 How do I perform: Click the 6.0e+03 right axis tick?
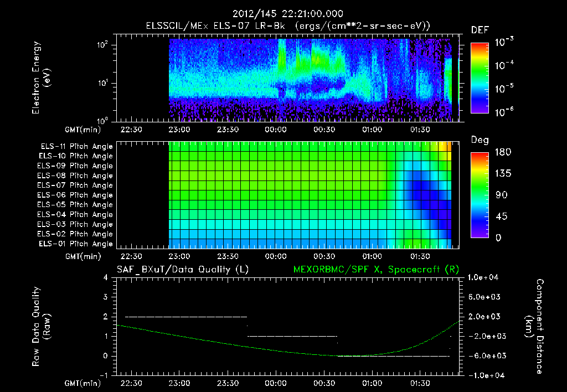tap(484, 297)
